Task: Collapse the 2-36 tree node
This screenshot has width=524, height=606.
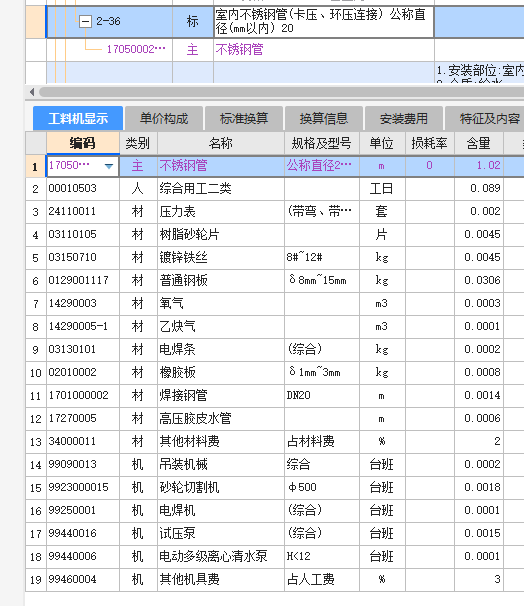Action: click(x=85, y=21)
